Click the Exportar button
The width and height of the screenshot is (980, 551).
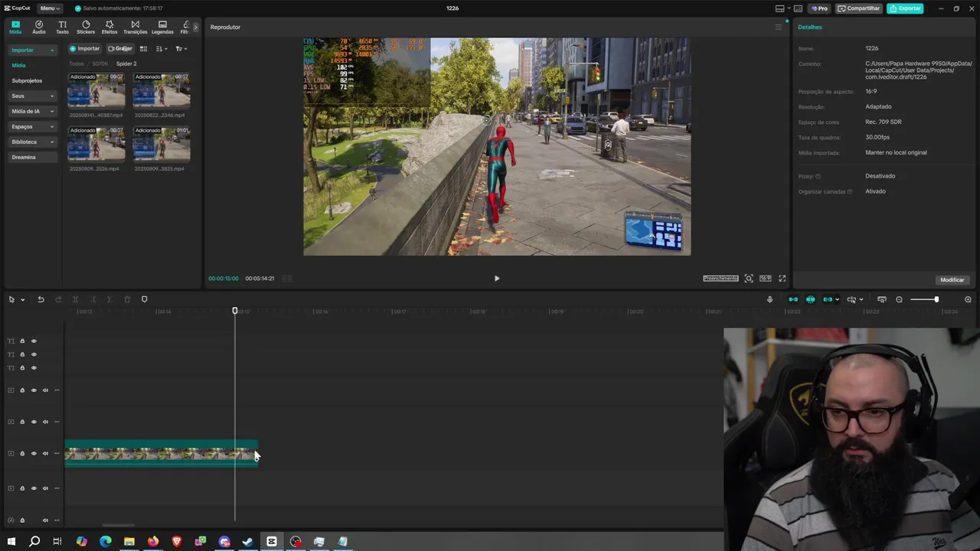coord(905,8)
